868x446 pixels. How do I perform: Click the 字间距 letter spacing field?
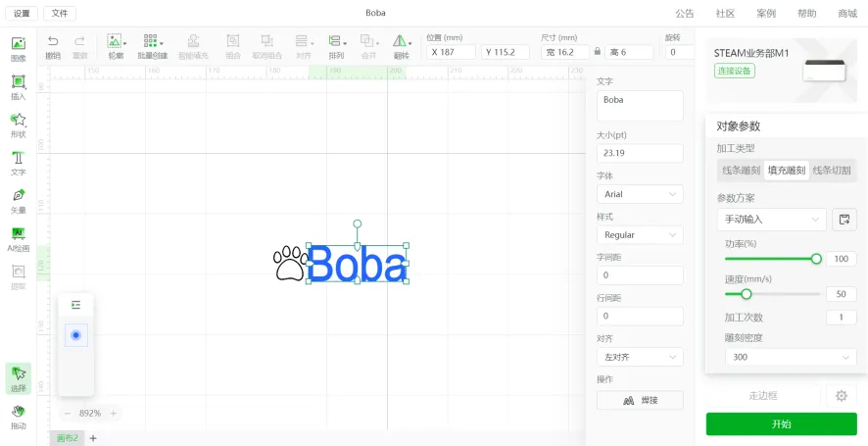pyautogui.click(x=640, y=275)
